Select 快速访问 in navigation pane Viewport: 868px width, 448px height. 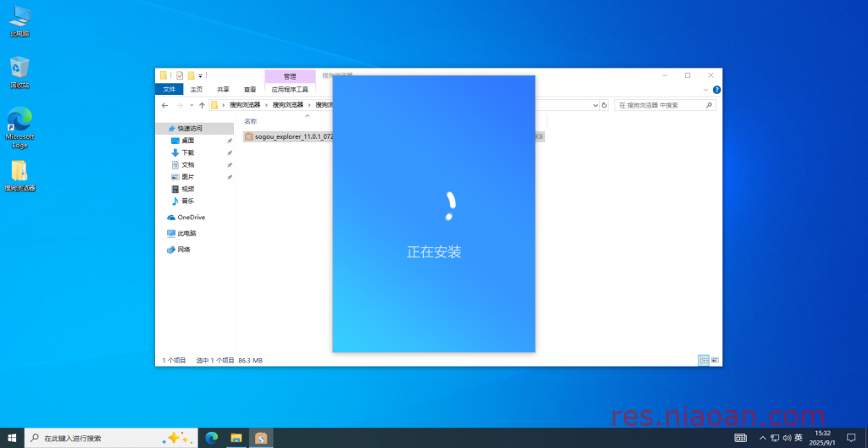189,129
